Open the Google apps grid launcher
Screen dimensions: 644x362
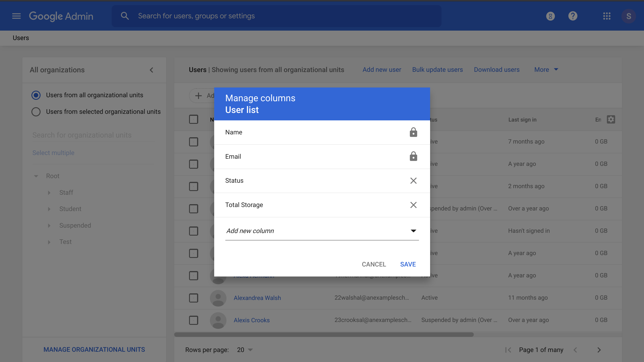(x=607, y=16)
